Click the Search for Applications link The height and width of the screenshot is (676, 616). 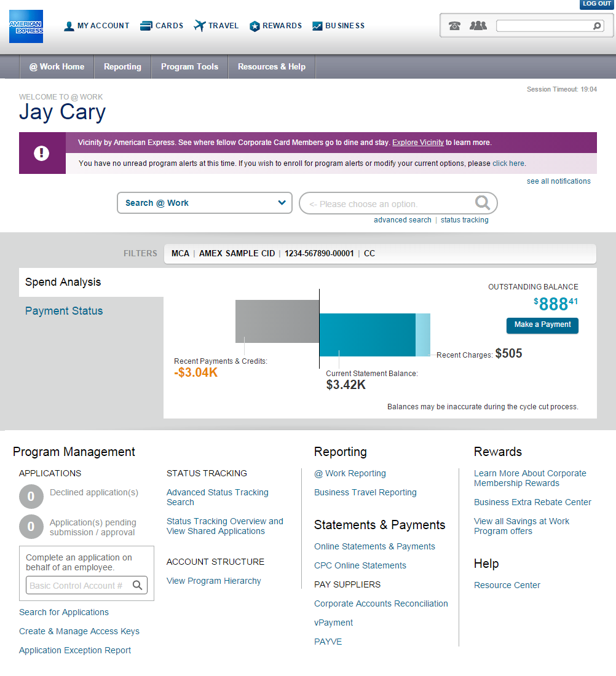click(64, 612)
